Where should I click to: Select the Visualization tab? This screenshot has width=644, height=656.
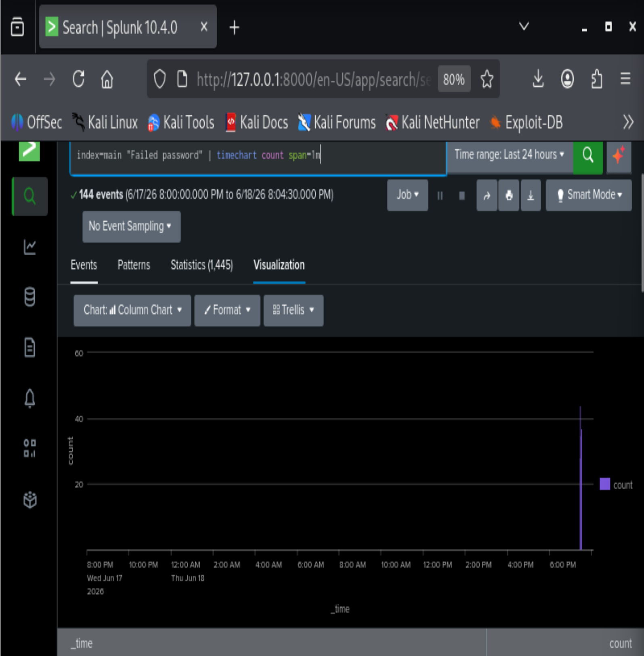tap(279, 265)
